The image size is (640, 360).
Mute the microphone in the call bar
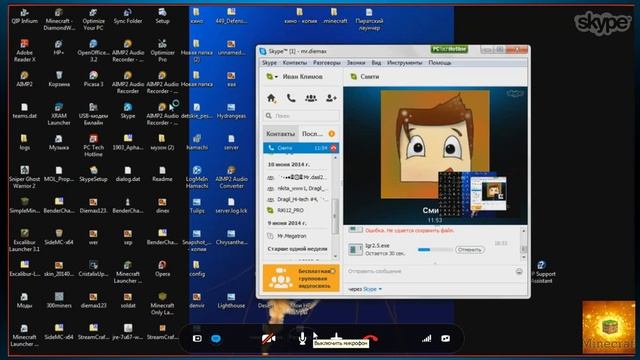point(302,338)
